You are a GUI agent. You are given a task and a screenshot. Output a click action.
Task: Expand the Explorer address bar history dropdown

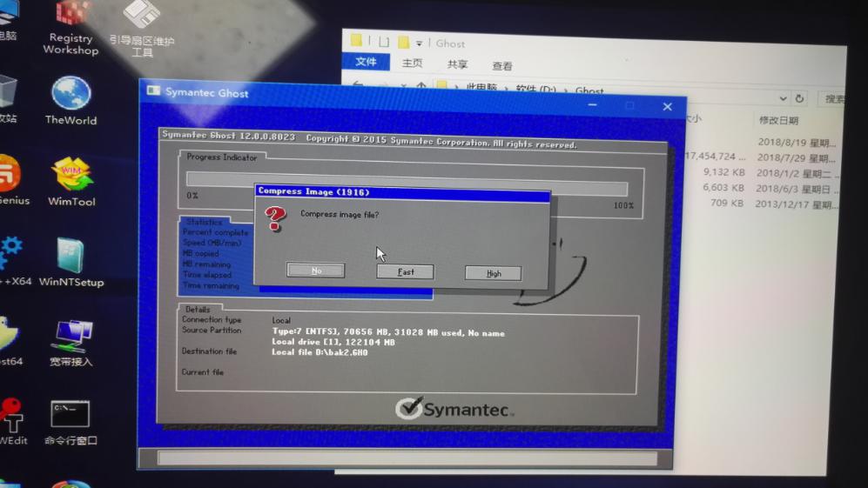(783, 98)
